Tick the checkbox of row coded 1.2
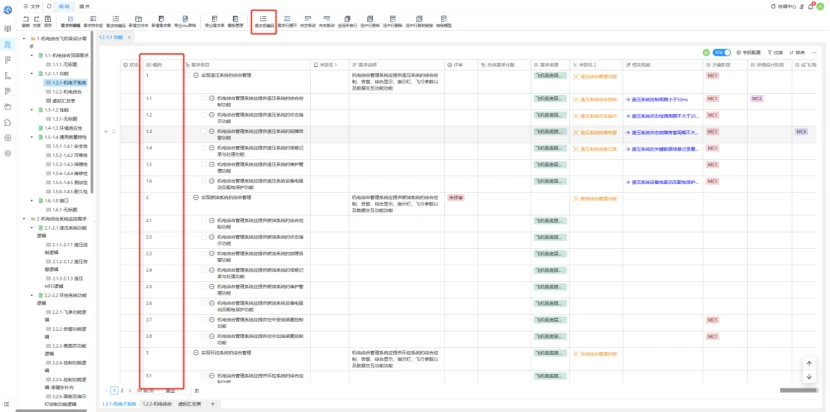This screenshot has height=412, width=830. pyautogui.click(x=204, y=114)
